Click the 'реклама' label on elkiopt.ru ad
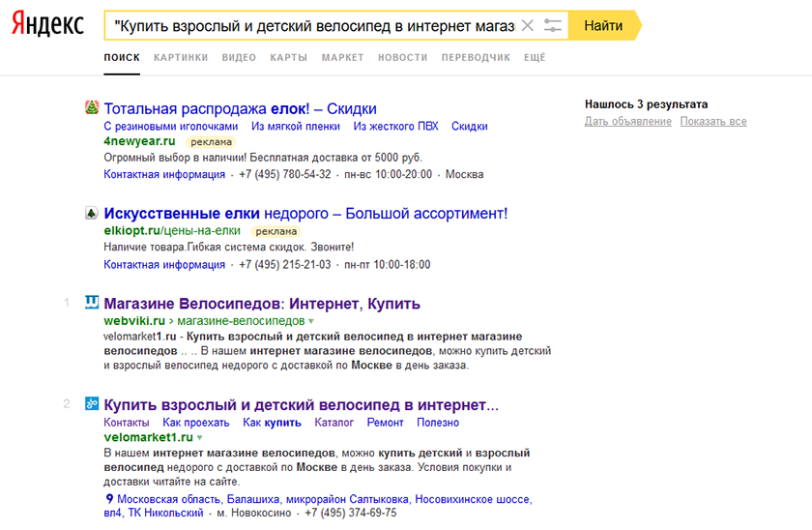The height and width of the screenshot is (530, 812). (x=276, y=231)
